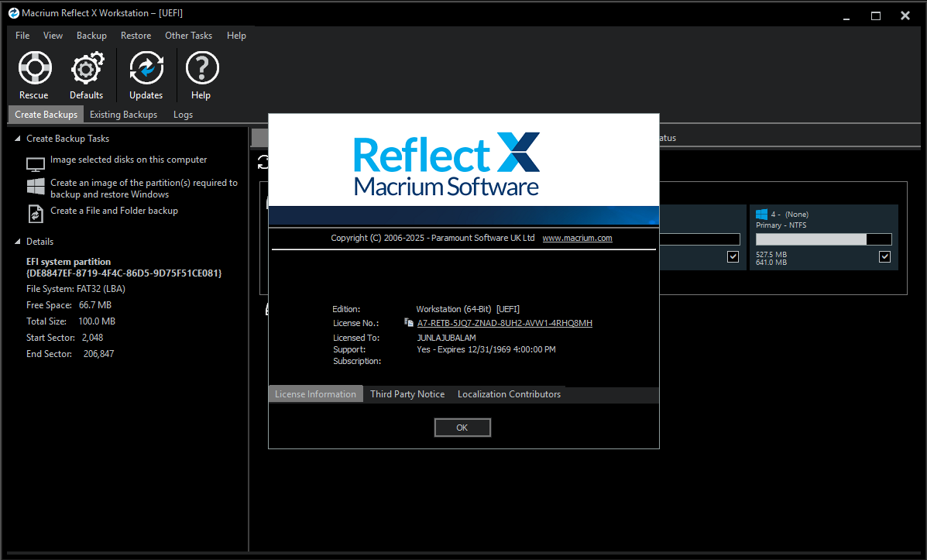Click the Windows logo backup task icon
This screenshot has height=560, width=927.
(x=36, y=186)
